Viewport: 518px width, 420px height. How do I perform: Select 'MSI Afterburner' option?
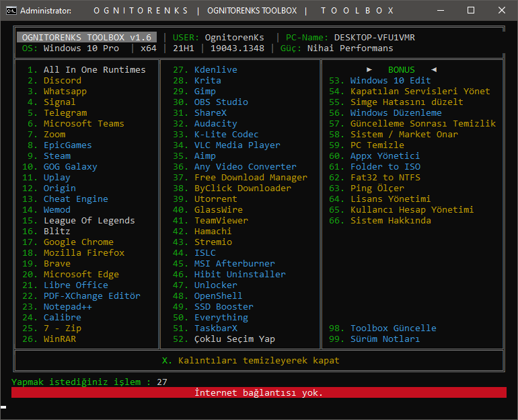click(x=235, y=264)
